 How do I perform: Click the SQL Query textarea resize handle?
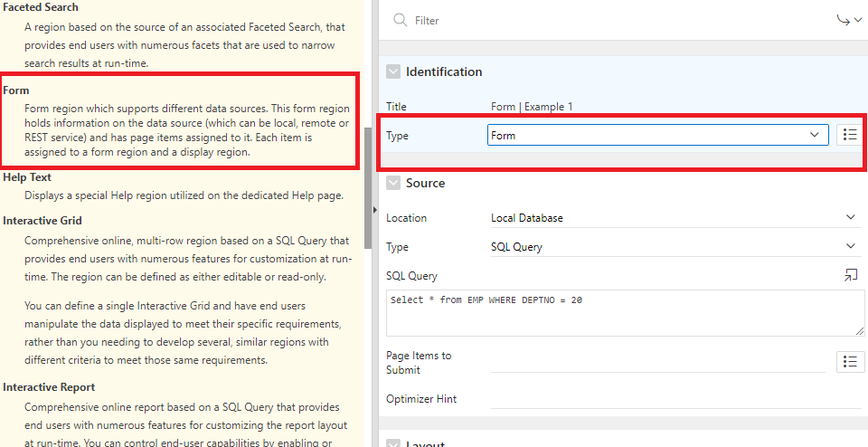(x=859, y=330)
